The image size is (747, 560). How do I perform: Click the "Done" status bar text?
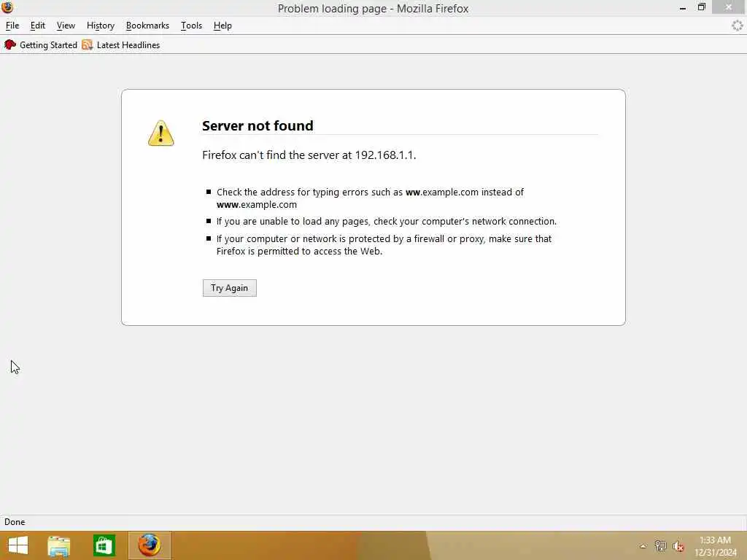coord(15,522)
